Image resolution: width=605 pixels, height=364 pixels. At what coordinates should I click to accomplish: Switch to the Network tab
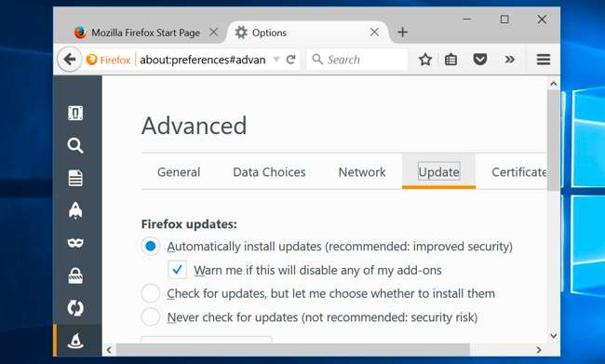362,172
